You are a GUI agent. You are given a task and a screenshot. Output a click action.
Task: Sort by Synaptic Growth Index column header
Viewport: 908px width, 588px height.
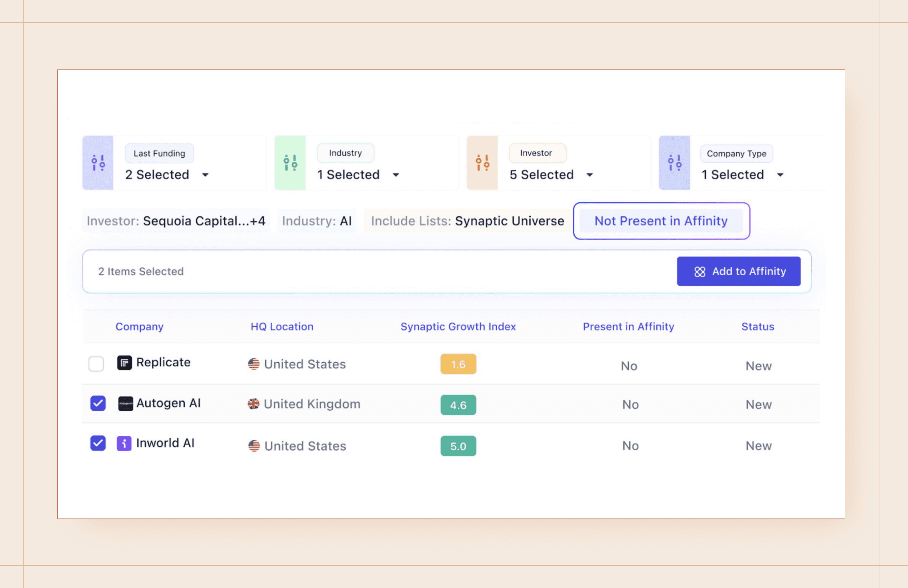point(458,327)
